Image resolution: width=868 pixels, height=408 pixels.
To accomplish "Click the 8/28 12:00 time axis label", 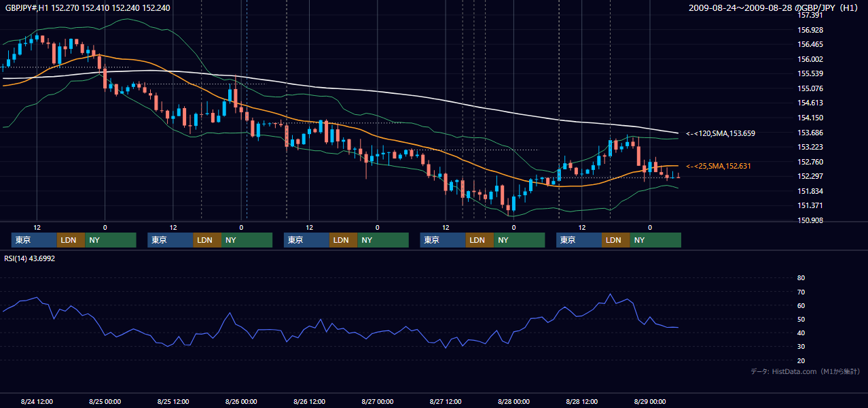I will (x=581, y=402).
